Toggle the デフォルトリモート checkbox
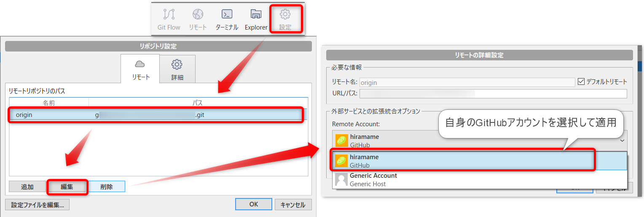This screenshot has height=217, width=644. tap(581, 82)
